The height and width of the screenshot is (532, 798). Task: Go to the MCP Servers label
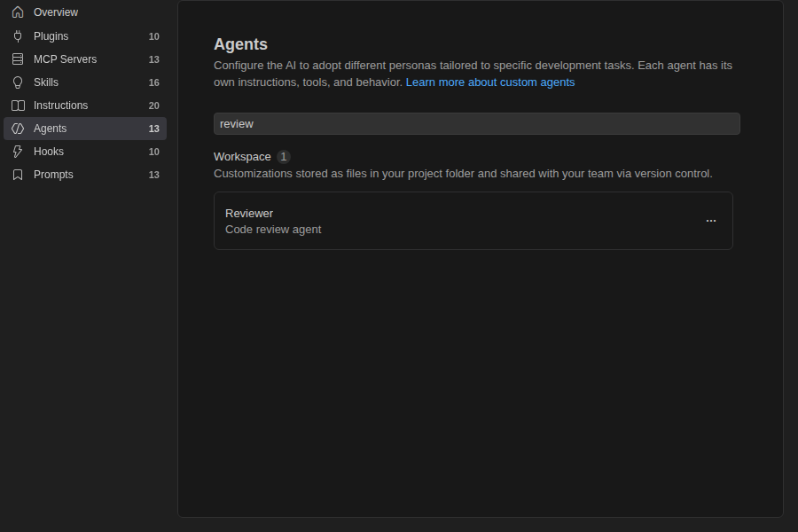(x=65, y=59)
